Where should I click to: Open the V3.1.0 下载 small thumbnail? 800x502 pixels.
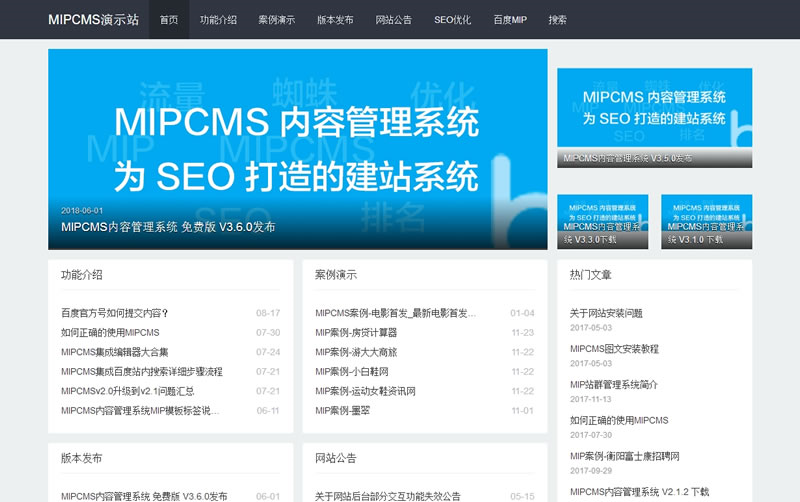(707, 221)
